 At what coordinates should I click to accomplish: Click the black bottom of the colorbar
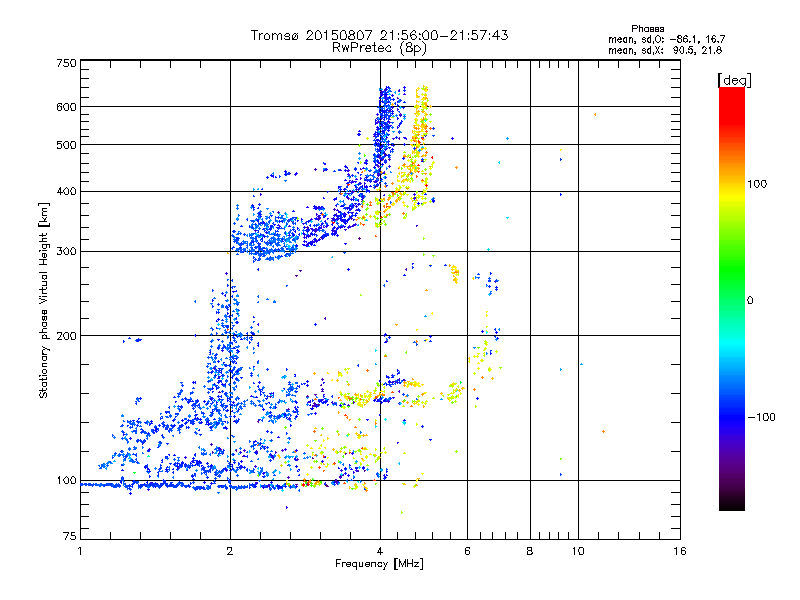(732, 503)
